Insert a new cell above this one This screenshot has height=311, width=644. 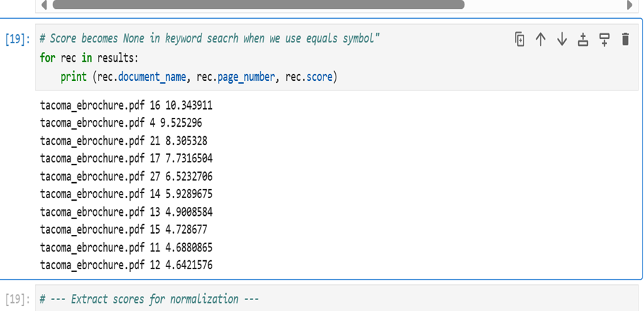(x=583, y=40)
